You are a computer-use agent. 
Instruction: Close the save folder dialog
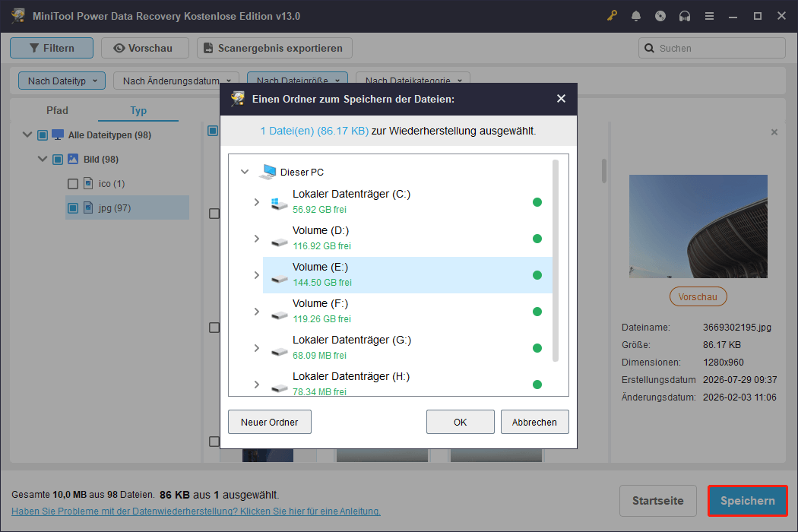point(561,98)
